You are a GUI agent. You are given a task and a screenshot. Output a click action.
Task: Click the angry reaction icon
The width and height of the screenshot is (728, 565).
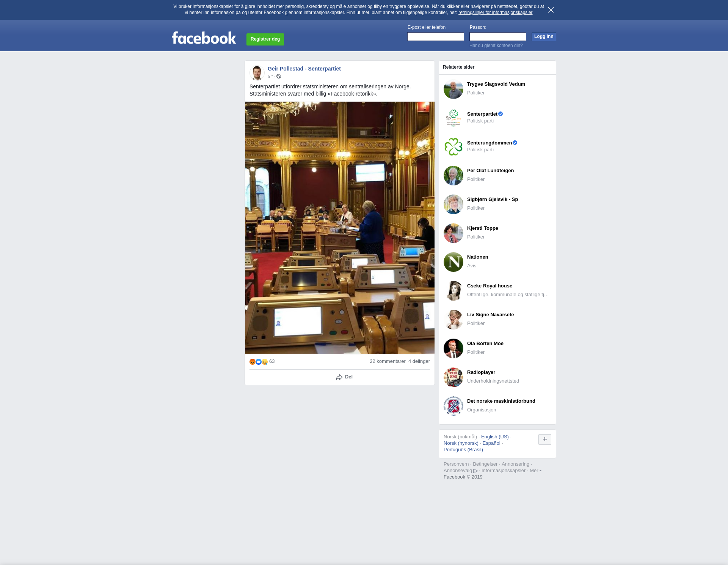[x=253, y=362]
